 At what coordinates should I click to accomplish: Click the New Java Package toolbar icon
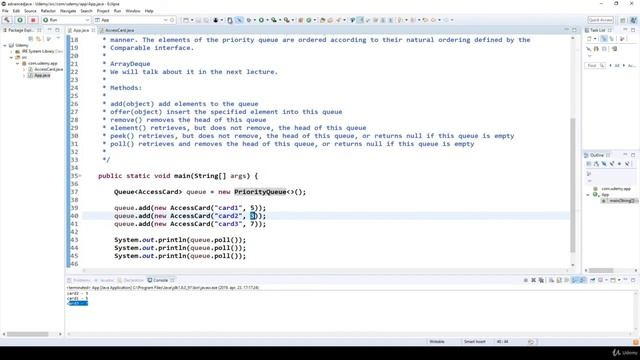point(301,20)
